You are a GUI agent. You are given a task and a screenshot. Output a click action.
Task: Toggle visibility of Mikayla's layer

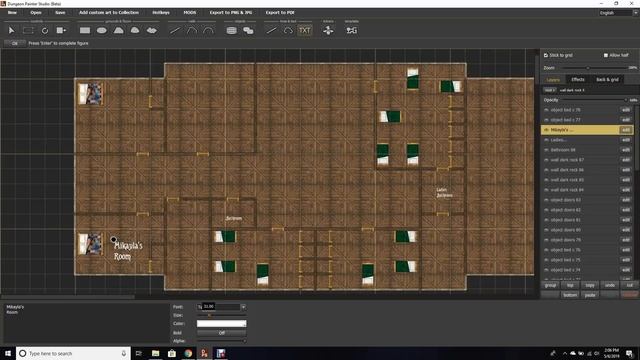click(547, 130)
